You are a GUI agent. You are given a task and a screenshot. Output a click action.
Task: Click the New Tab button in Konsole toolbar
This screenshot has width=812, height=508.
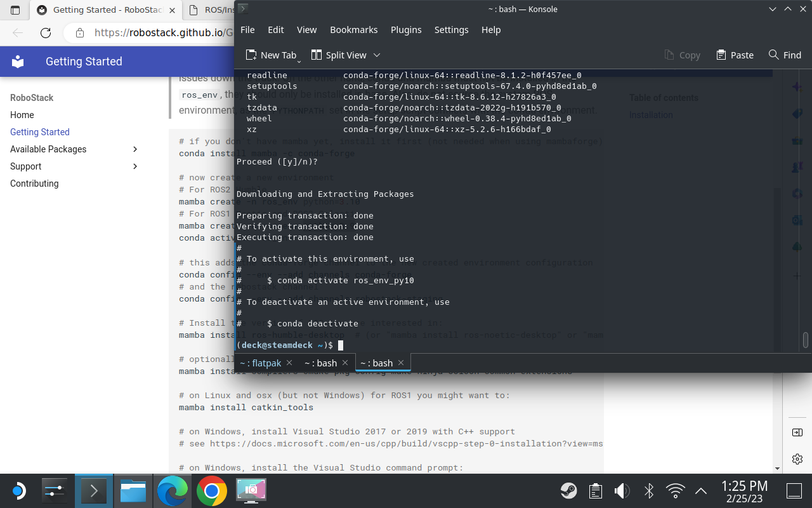point(271,55)
